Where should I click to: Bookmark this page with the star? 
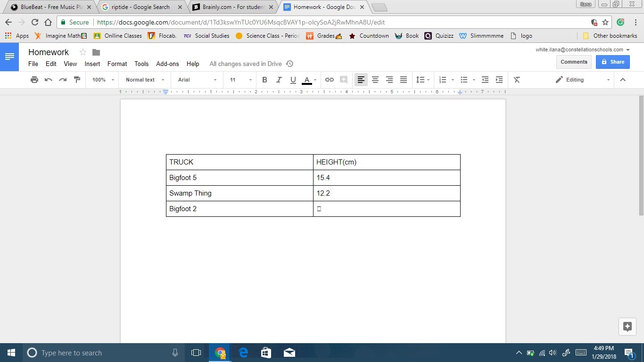pyautogui.click(x=605, y=22)
